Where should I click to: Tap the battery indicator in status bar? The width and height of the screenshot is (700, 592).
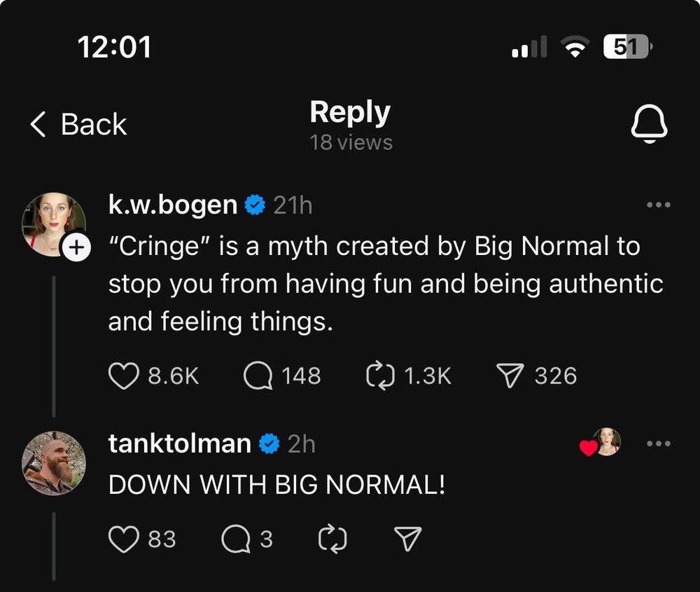(626, 48)
